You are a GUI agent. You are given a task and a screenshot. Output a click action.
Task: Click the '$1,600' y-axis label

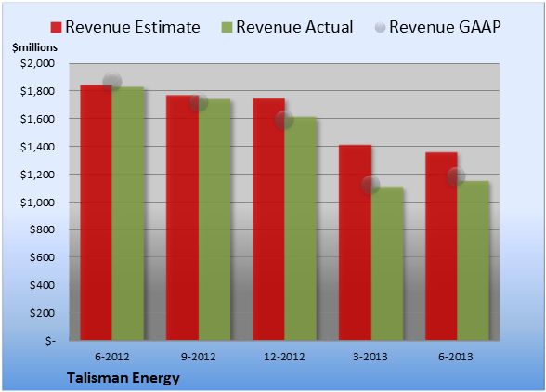[37, 119]
